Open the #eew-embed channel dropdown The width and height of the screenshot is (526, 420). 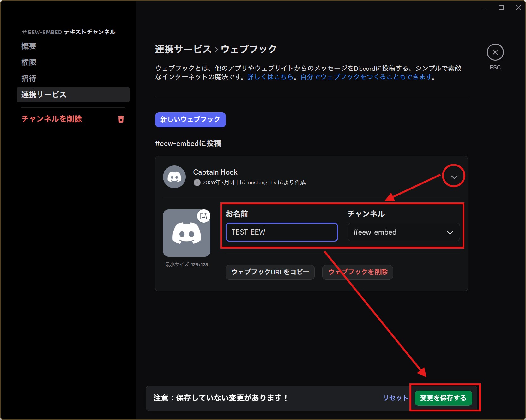[x=403, y=232]
